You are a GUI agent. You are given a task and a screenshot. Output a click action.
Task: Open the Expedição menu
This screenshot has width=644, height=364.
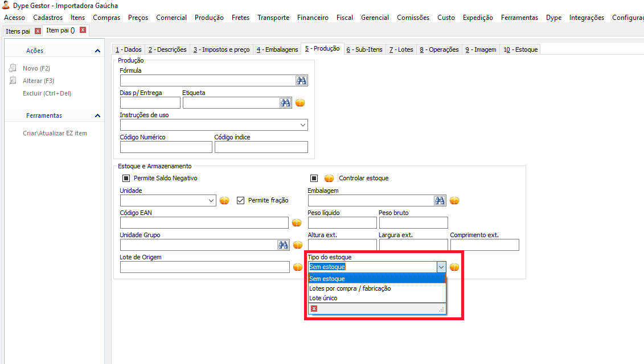click(478, 18)
